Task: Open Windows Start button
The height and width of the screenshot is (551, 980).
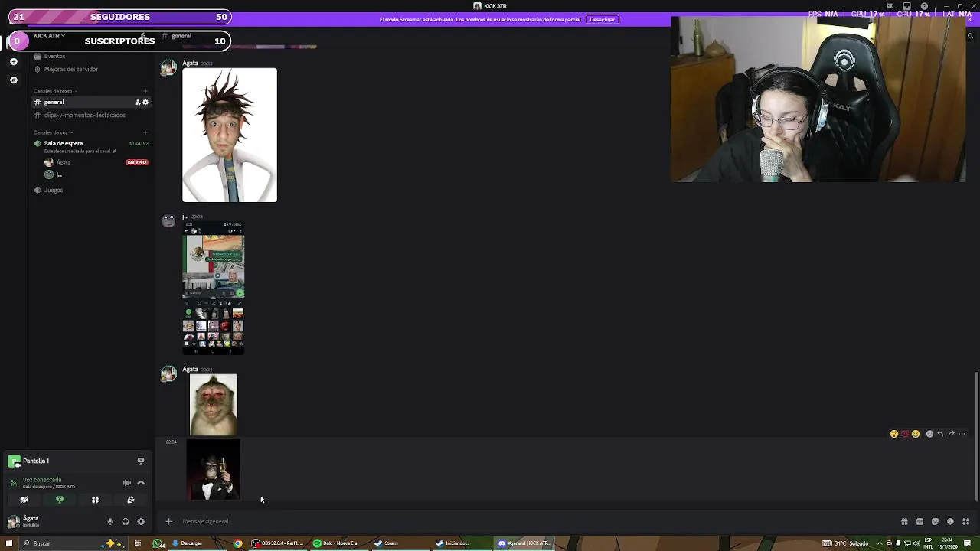Action: point(11,543)
